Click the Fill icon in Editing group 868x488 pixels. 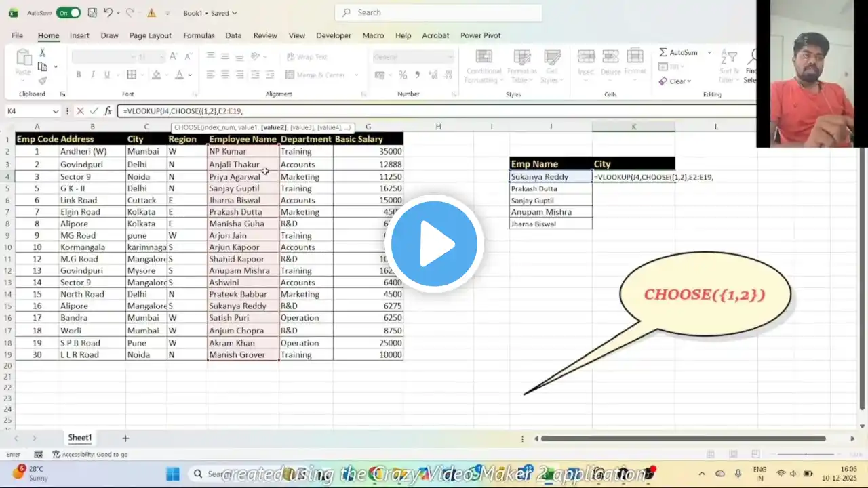click(663, 67)
